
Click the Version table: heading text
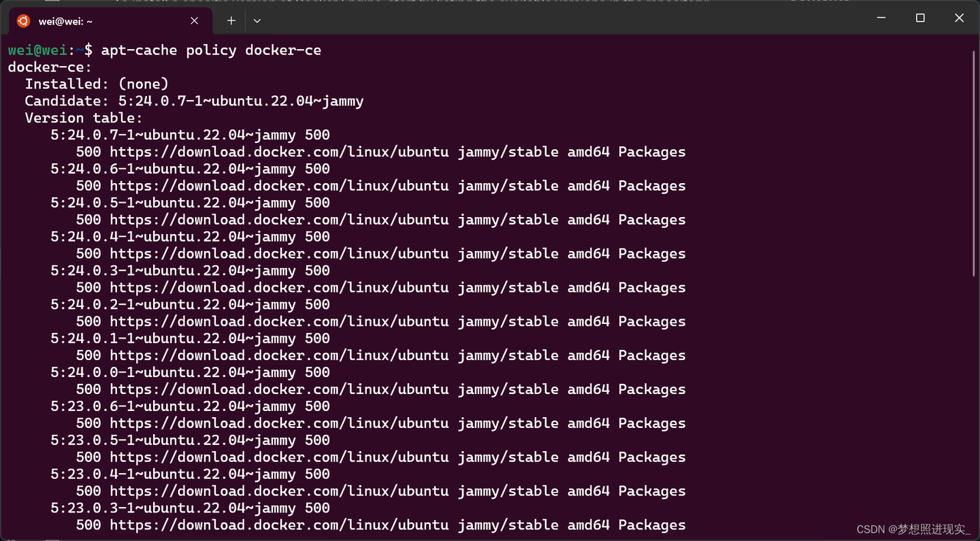coord(83,117)
